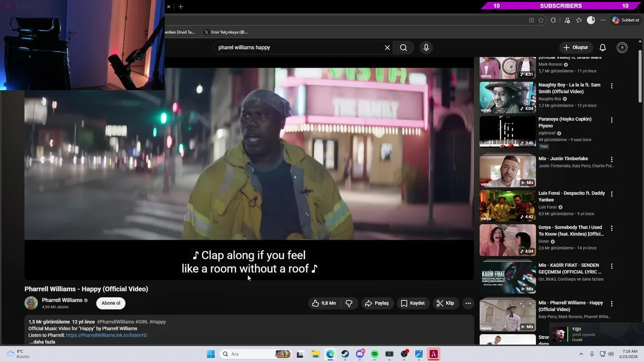The image size is (644, 362).
Task: Open Paranoya piano video thumbnail
Action: [508, 132]
